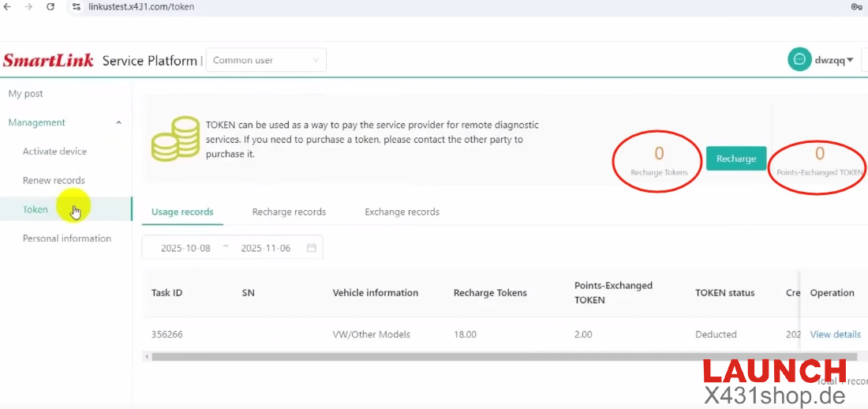Click the site info icon in address bar

pos(77,6)
